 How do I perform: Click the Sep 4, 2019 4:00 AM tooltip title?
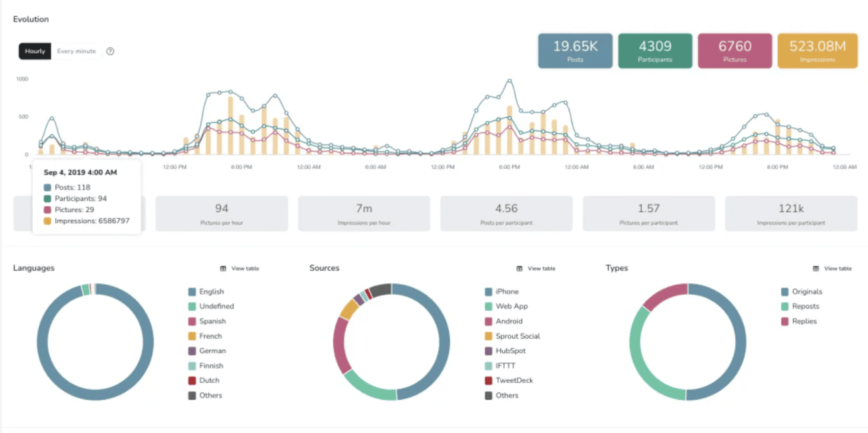point(80,172)
